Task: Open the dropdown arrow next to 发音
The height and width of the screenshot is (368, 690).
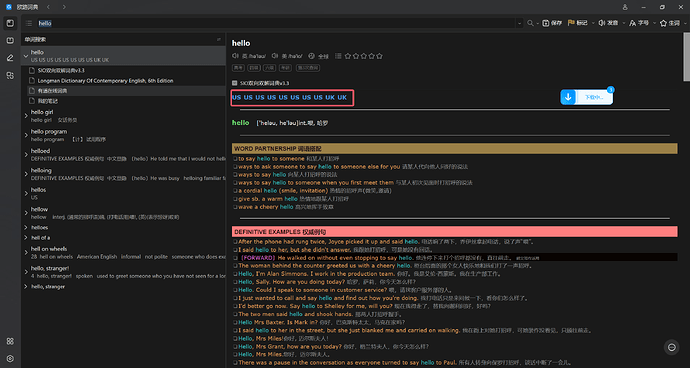Action: point(624,23)
